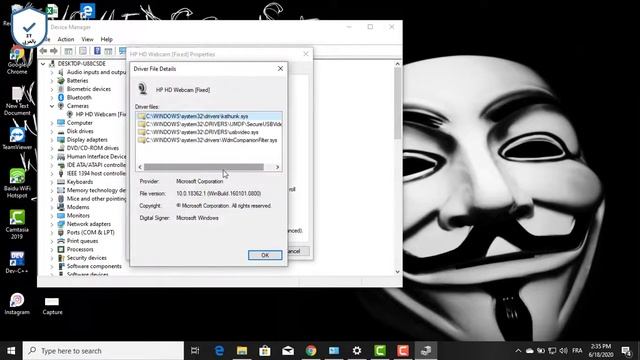
Task: Select Monitors in the device tree
Action: click(78, 216)
